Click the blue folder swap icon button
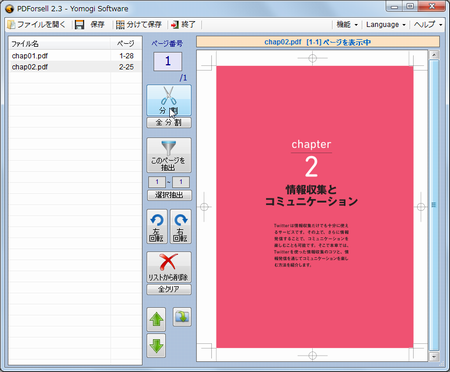Image resolution: width=450 pixels, height=372 pixels. tap(182, 317)
